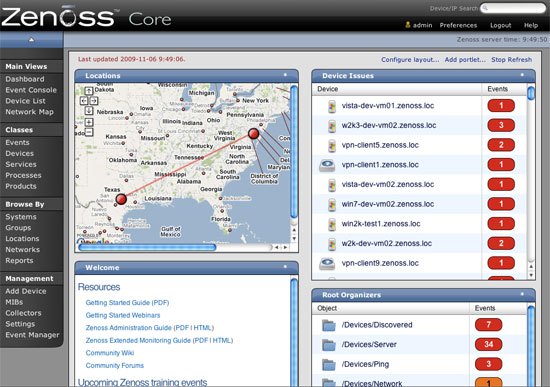
Task: Click the Stop Refresh link
Action: pyautogui.click(x=511, y=60)
